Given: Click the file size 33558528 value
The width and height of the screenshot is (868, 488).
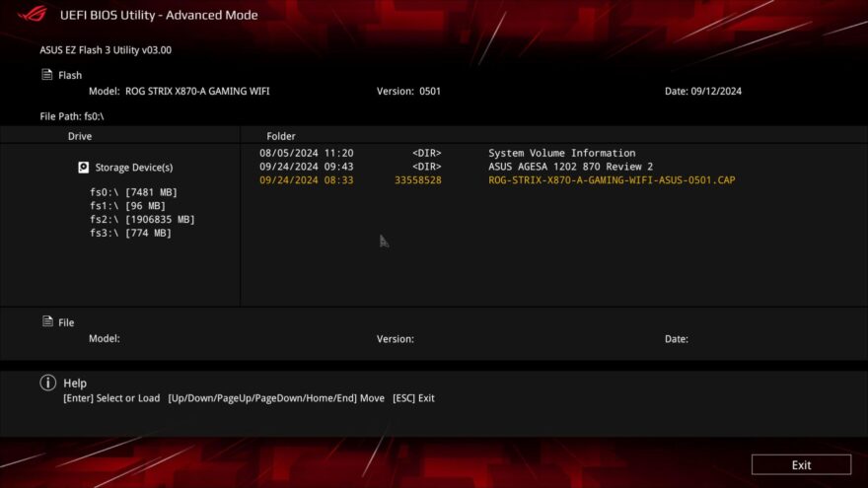Looking at the screenshot, I should point(418,179).
